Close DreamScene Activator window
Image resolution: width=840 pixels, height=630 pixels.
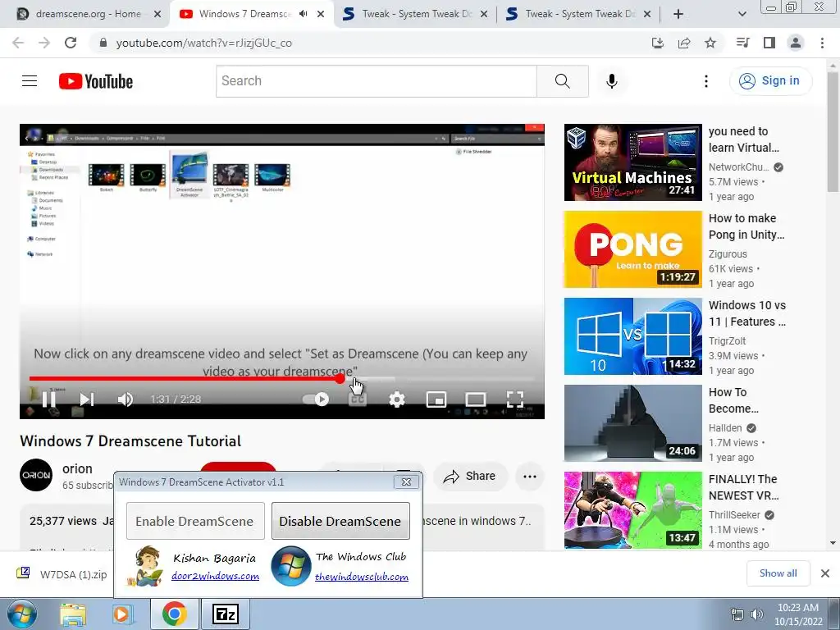tap(406, 482)
